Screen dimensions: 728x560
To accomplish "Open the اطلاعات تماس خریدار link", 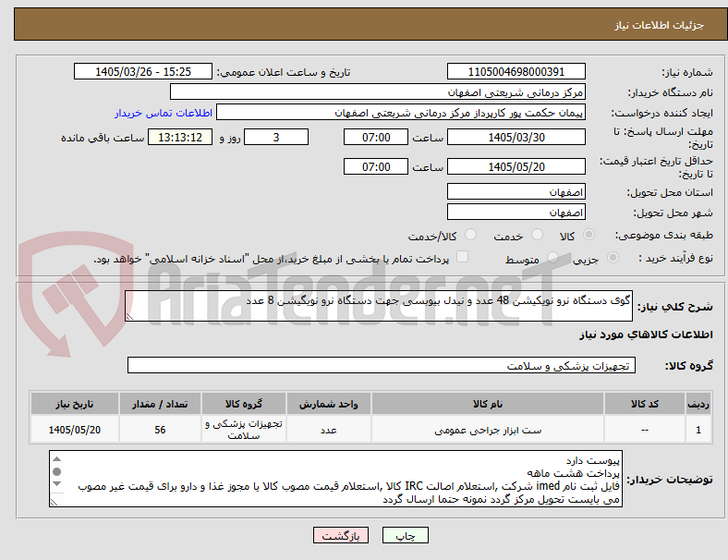I will pos(164,114).
